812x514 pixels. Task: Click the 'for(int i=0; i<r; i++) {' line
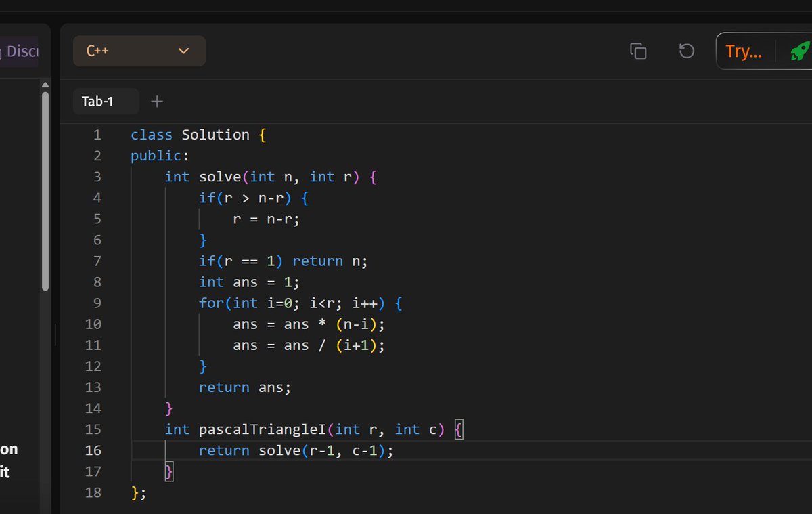pyautogui.click(x=300, y=303)
